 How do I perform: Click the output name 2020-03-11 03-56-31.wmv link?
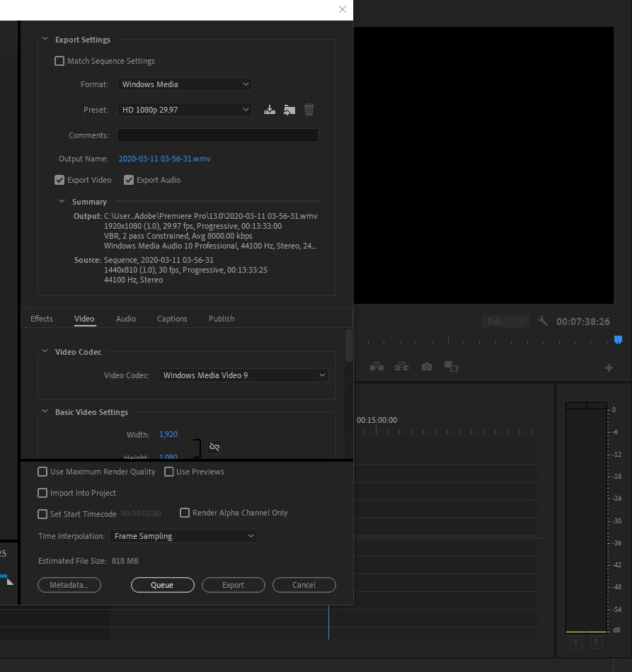(164, 159)
